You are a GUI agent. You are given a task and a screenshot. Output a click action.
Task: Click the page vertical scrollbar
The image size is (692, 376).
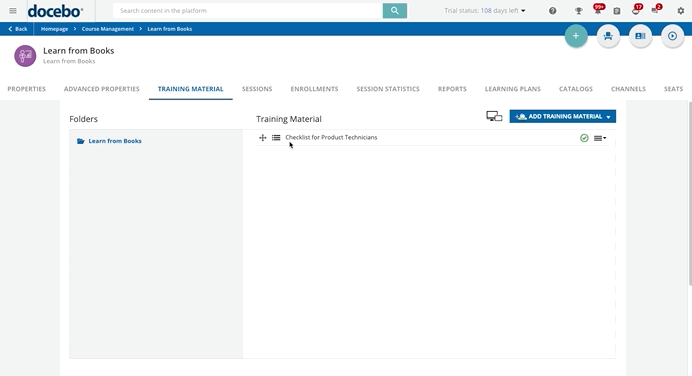point(690,194)
